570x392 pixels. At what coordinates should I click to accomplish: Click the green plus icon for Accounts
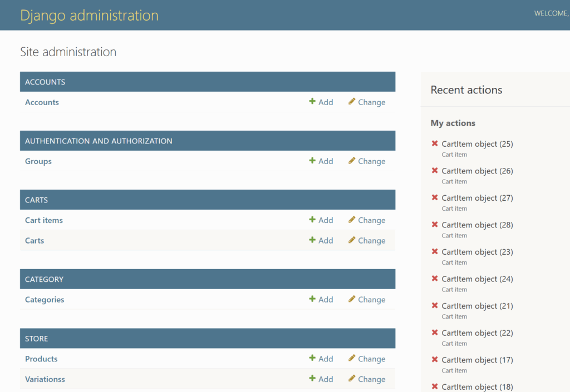(x=312, y=102)
